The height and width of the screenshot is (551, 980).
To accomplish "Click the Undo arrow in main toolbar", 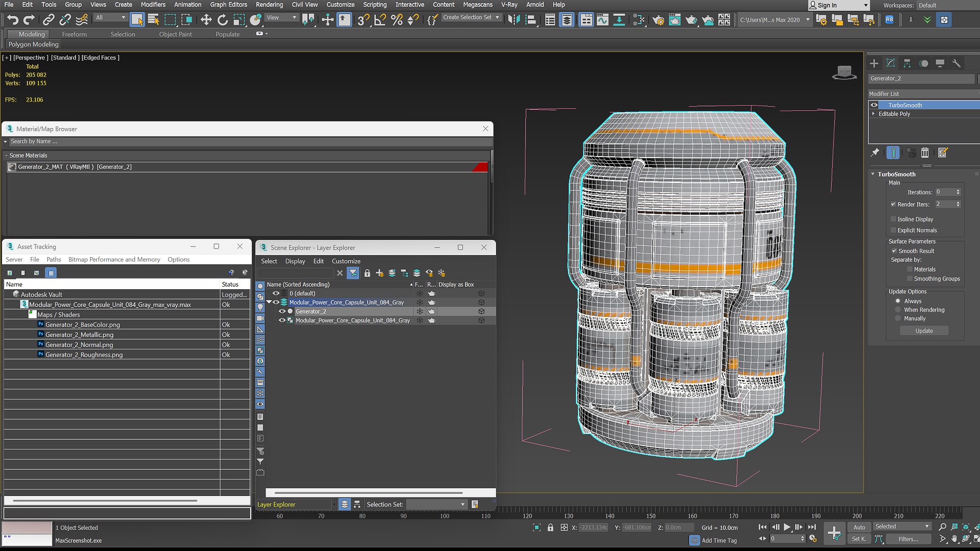I will (x=13, y=19).
